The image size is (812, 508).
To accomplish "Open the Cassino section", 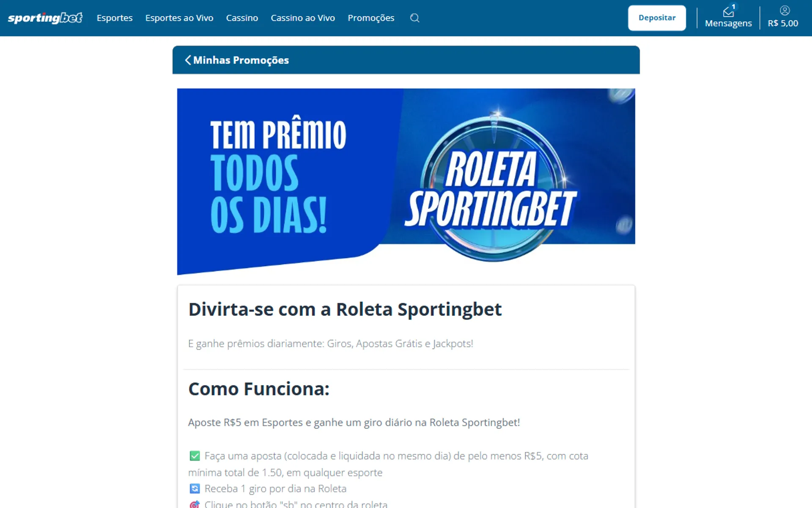I will point(242,18).
